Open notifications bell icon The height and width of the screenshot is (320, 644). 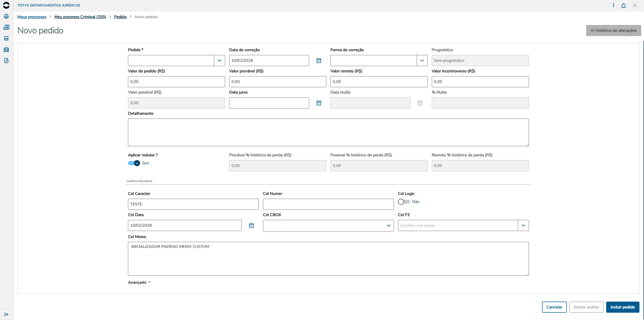623,6
